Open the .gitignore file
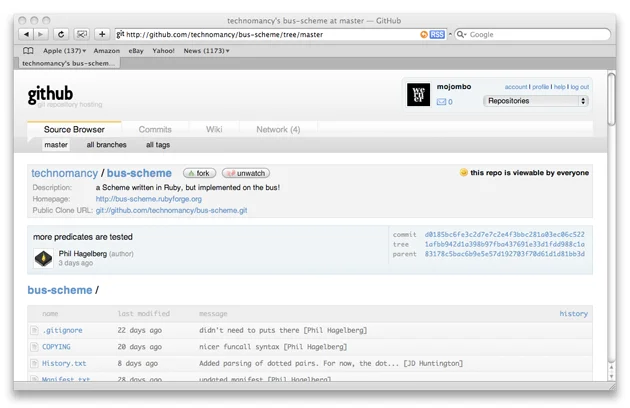This screenshot has width=630, height=408. tap(62, 330)
